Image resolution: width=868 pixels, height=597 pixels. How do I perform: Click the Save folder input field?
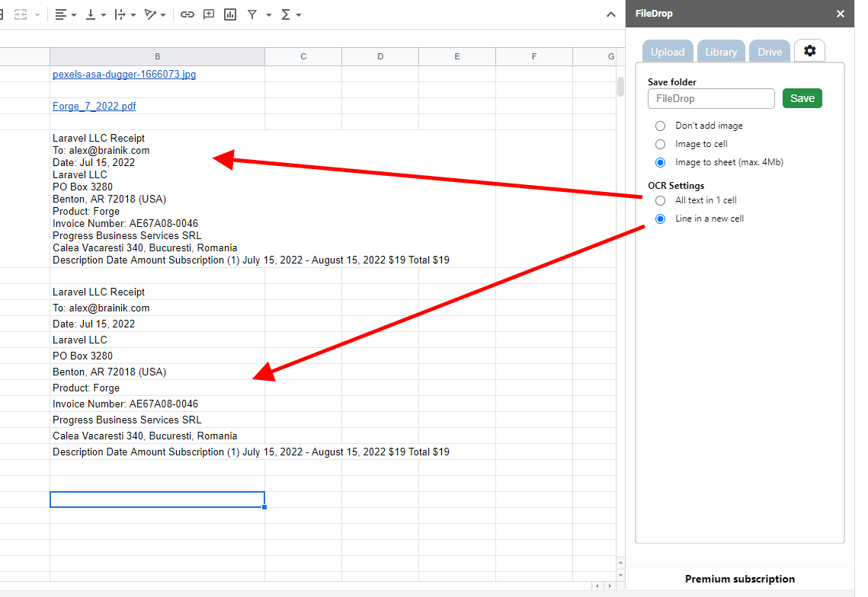711,98
